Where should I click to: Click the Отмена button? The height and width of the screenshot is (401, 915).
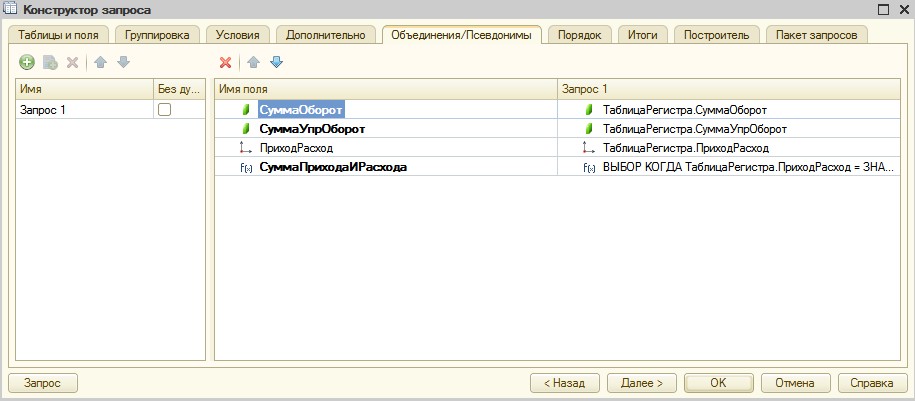click(795, 383)
